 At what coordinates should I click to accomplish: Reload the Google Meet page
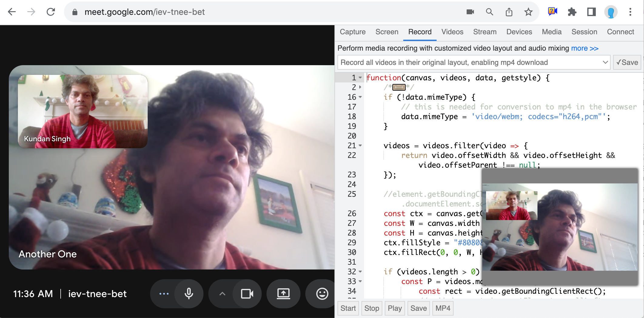point(51,12)
